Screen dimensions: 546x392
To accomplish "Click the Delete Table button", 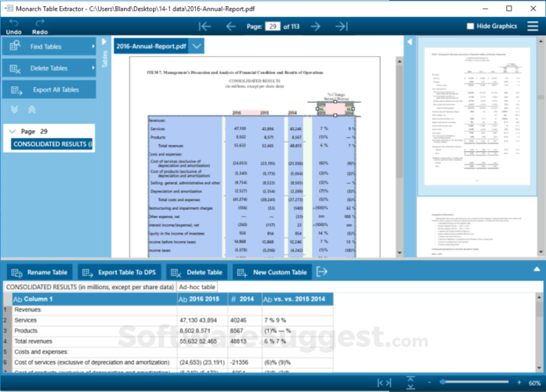I will 197,272.
